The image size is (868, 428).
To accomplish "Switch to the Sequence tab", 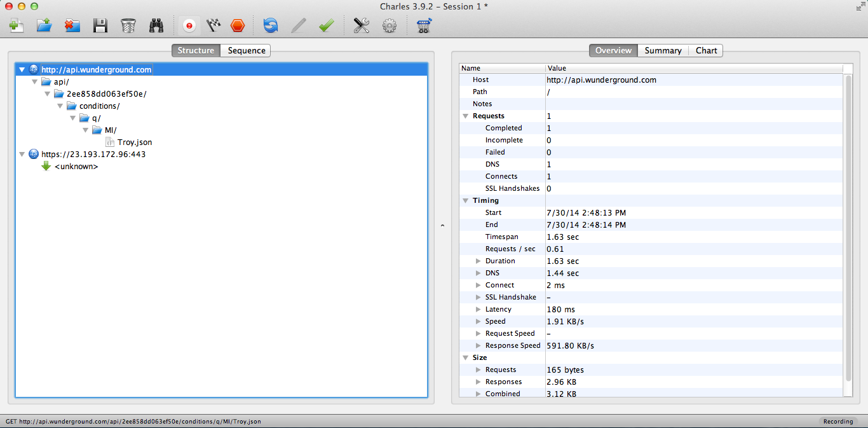I will click(246, 51).
